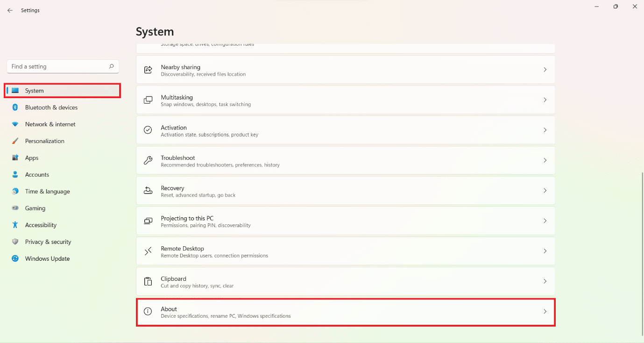This screenshot has width=644, height=343.
Task: Click the Windows Update sync icon
Action: pyautogui.click(x=15, y=259)
